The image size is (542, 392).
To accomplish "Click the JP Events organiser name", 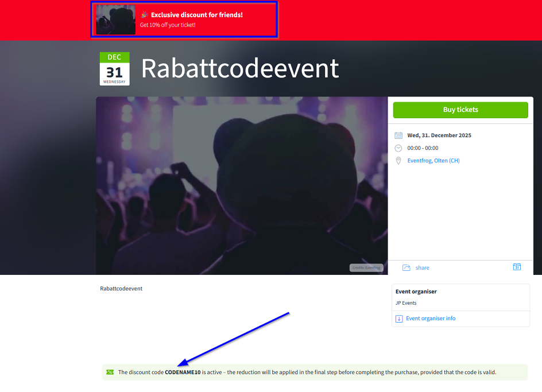I will tap(406, 303).
